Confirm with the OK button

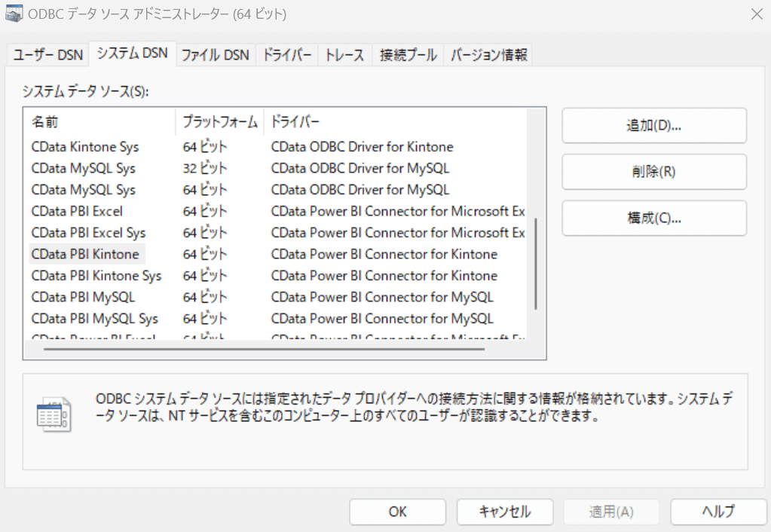click(398, 512)
